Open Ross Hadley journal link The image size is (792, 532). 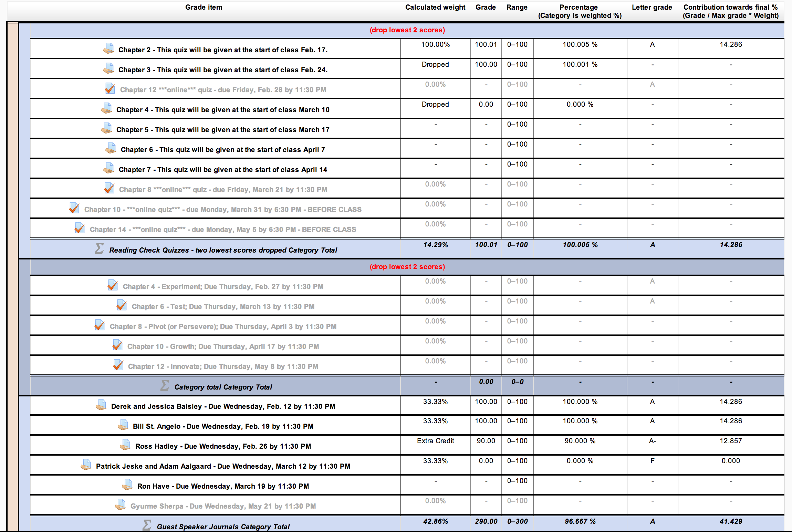[223, 446]
